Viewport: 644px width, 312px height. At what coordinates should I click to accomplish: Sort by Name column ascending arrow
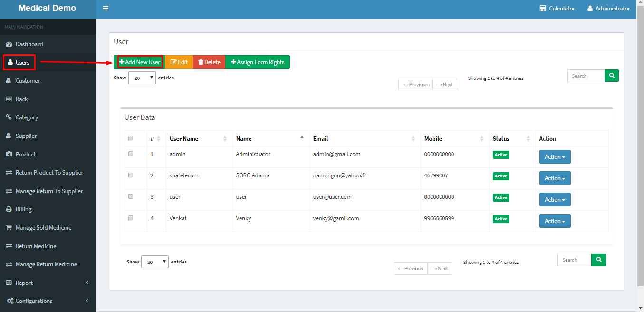point(302,137)
